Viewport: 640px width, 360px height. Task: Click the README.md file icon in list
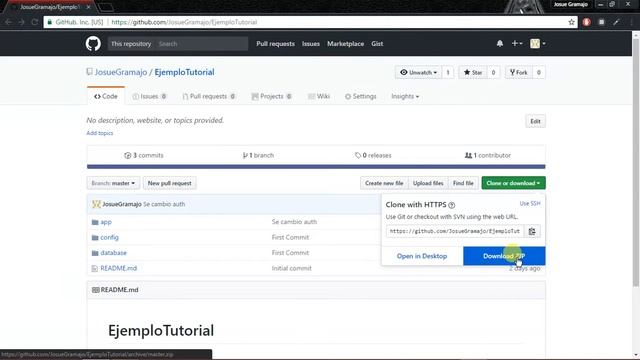click(95, 269)
